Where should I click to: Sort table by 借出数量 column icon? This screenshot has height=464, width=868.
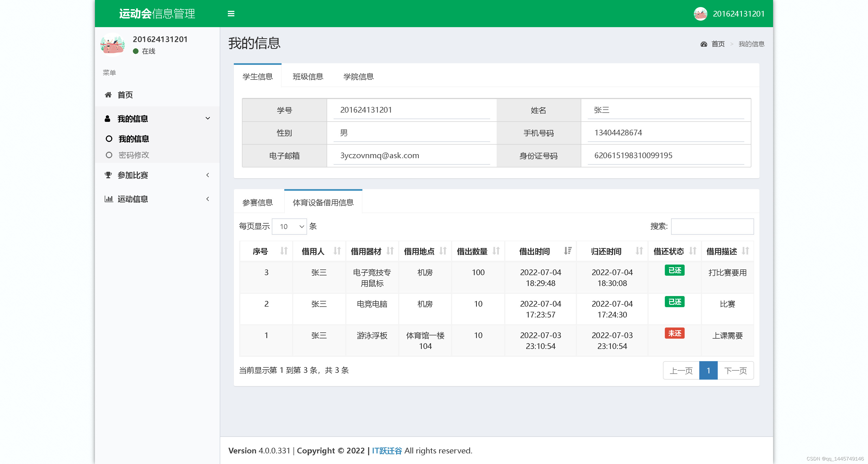[x=496, y=251]
